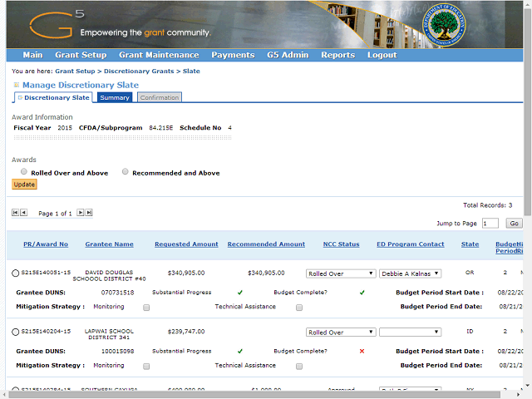Click Logout in the navigation bar
The image size is (532, 399).
click(382, 55)
